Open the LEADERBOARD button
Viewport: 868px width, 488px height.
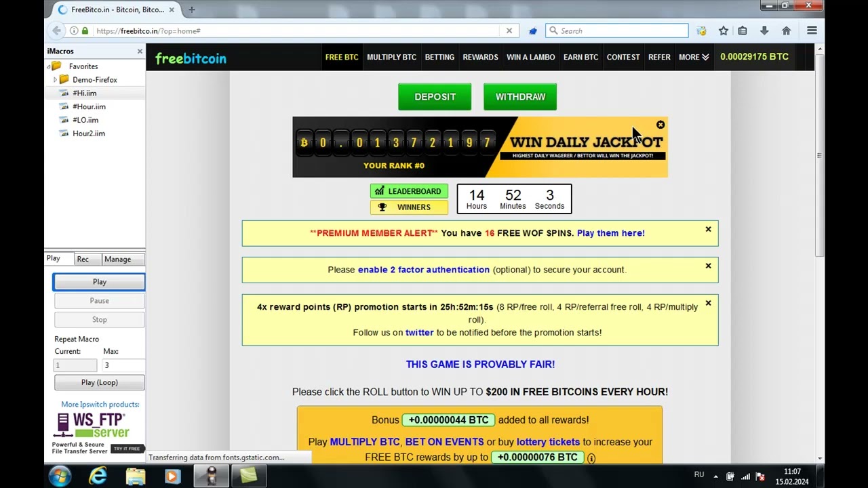tap(409, 191)
